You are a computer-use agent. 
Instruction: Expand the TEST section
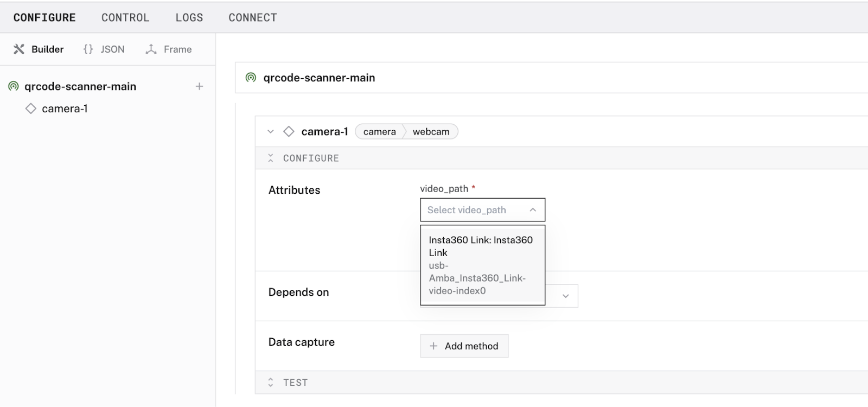pos(271,383)
